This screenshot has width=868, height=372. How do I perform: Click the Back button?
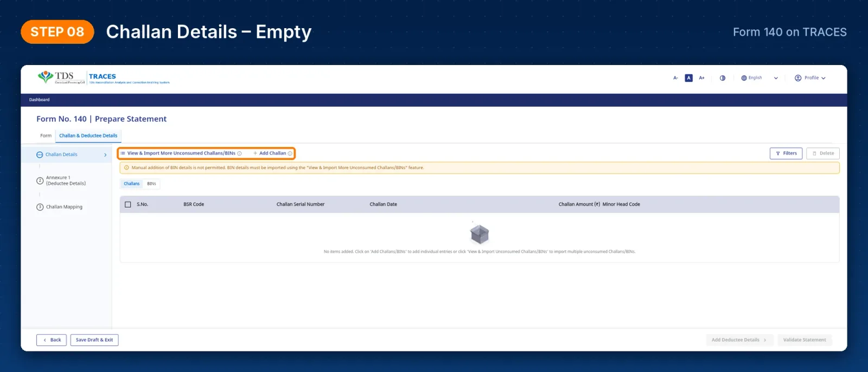coord(52,340)
